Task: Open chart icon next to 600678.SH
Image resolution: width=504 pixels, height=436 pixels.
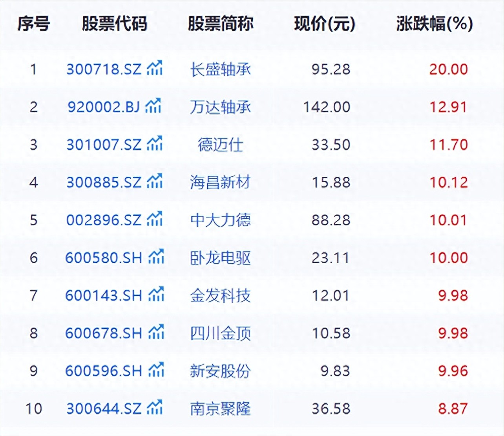Action: tap(156, 332)
